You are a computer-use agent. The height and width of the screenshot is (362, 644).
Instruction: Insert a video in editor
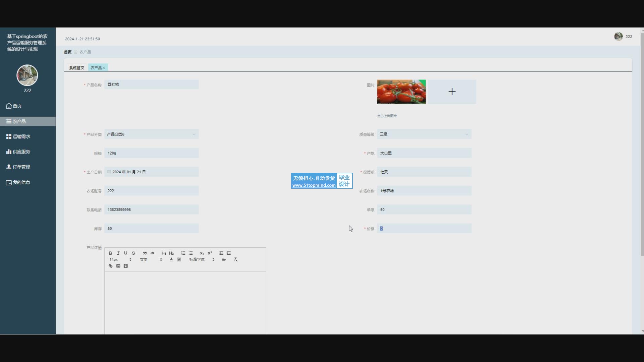click(126, 266)
